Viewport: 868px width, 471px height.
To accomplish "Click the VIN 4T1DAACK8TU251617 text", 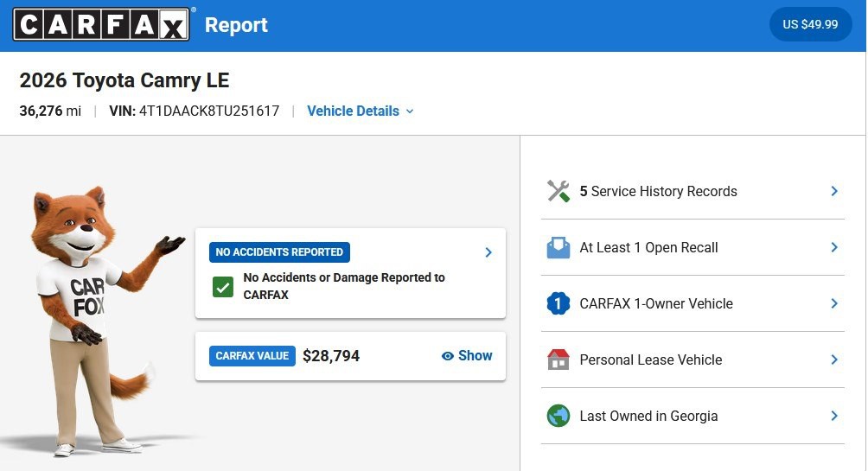I will tap(195, 111).
